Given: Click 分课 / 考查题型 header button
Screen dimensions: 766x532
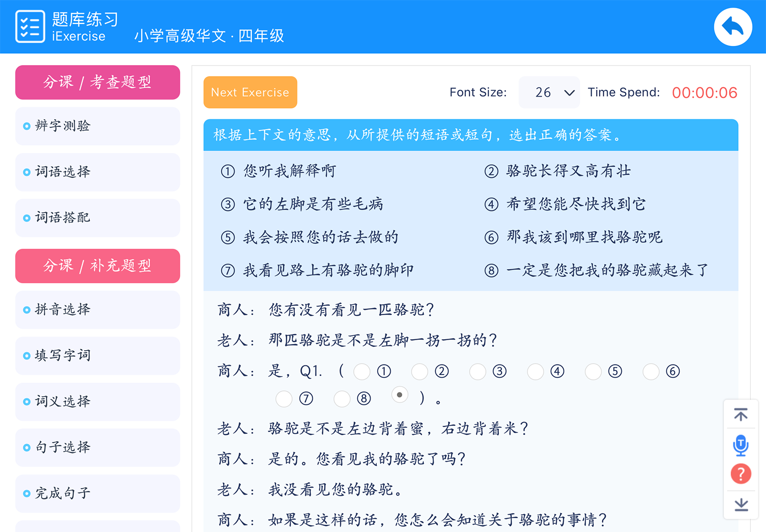Looking at the screenshot, I should [98, 82].
